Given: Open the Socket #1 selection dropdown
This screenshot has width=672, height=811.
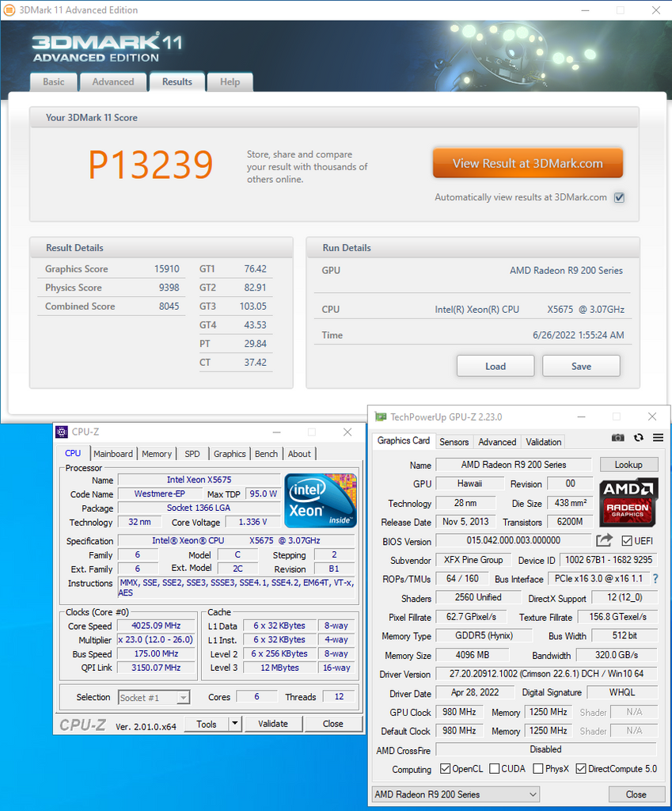Looking at the screenshot, I should point(154,697).
